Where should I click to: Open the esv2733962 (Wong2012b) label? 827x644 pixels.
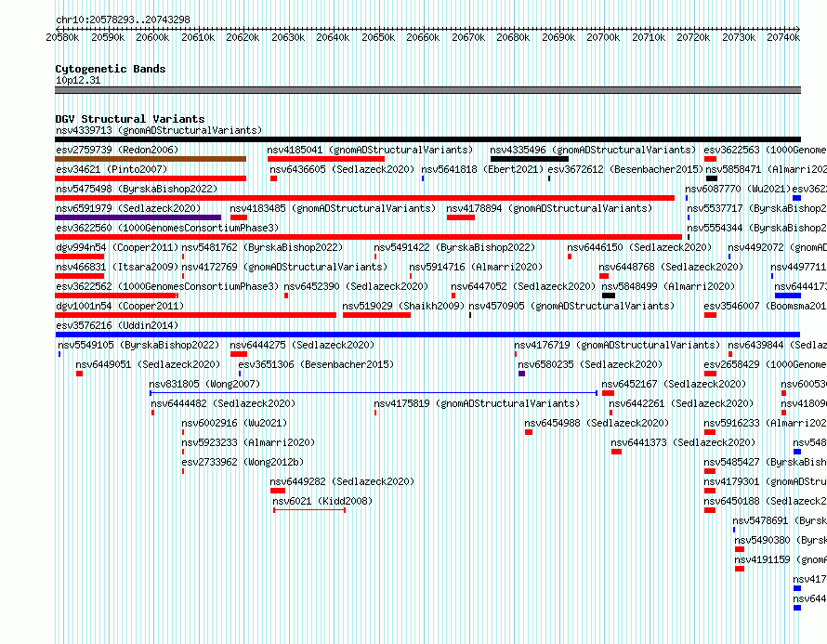243,462
